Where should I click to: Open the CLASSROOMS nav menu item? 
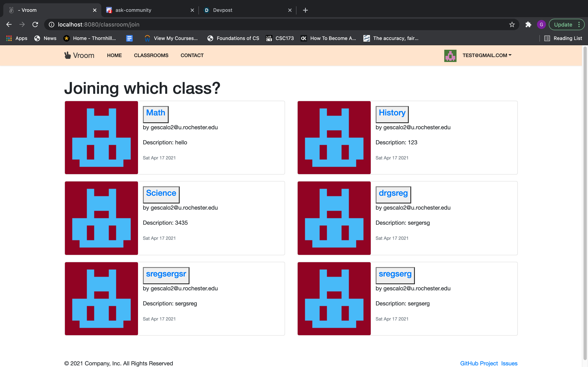click(x=151, y=55)
